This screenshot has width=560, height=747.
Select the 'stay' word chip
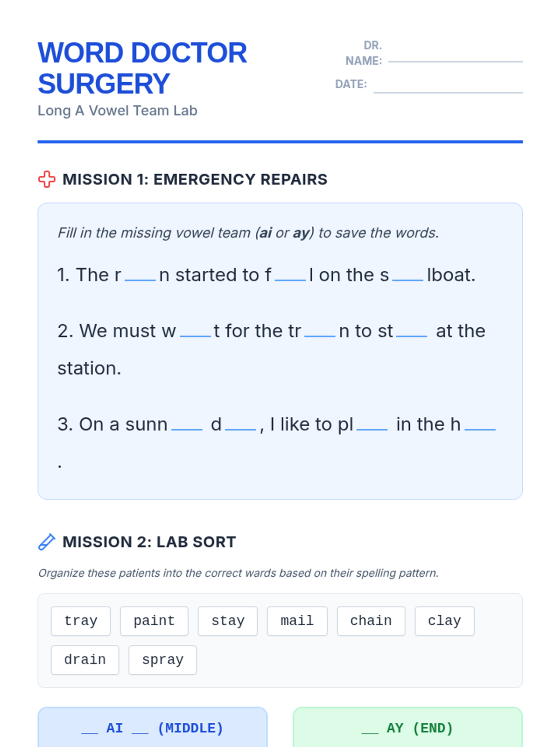coord(228,621)
